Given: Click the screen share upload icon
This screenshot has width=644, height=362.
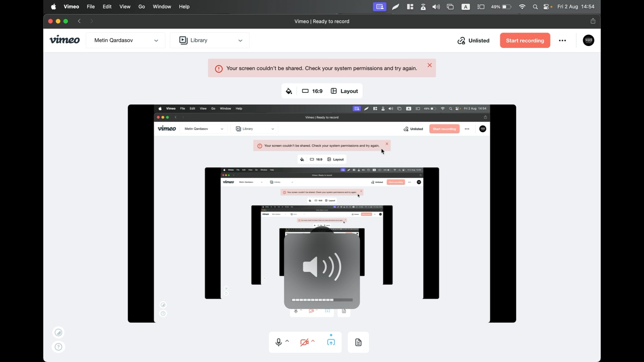Looking at the screenshot, I should coord(331,342).
